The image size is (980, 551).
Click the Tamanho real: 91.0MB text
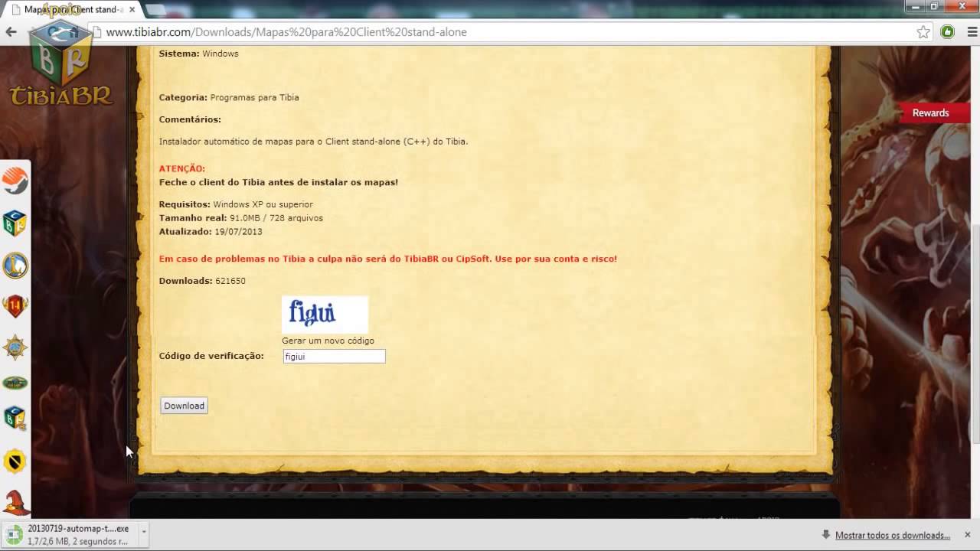click(x=241, y=218)
